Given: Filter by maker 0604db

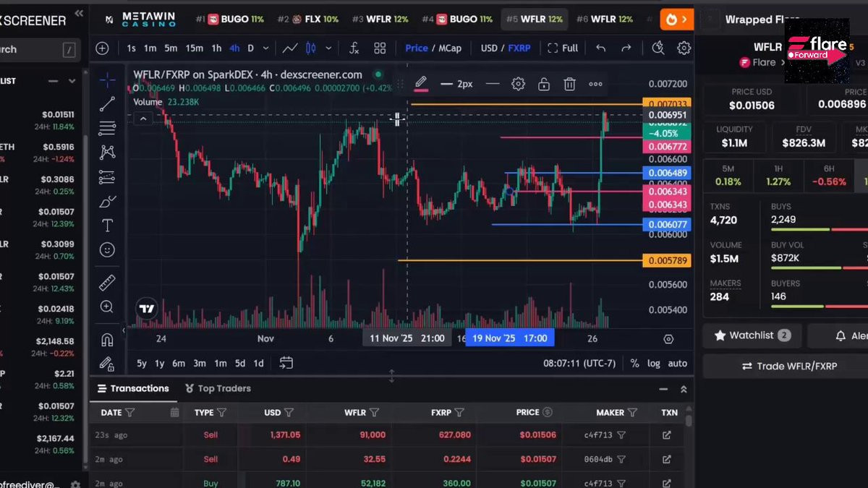Looking at the screenshot, I should click(621, 459).
